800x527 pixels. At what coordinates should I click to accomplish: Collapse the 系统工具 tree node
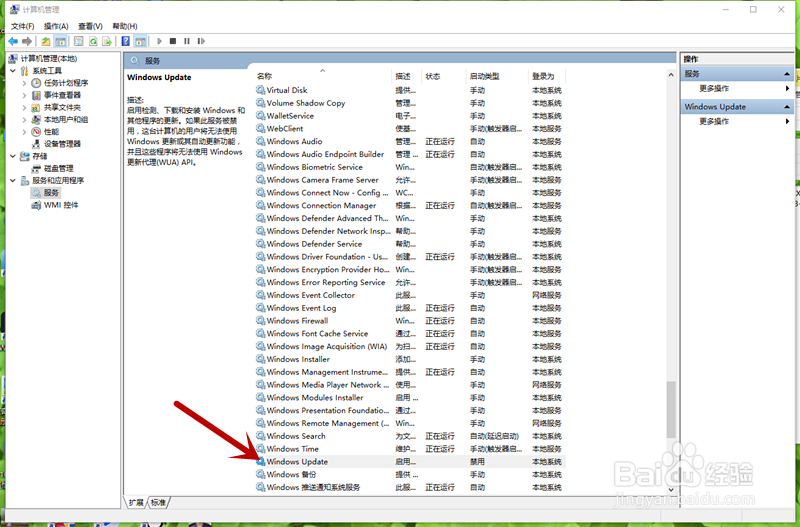click(13, 71)
